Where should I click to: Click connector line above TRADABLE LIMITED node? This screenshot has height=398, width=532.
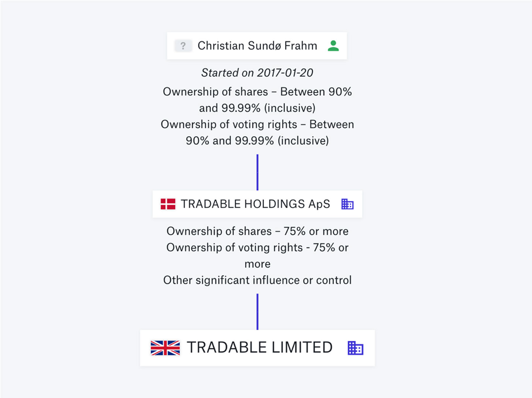pyautogui.click(x=258, y=312)
